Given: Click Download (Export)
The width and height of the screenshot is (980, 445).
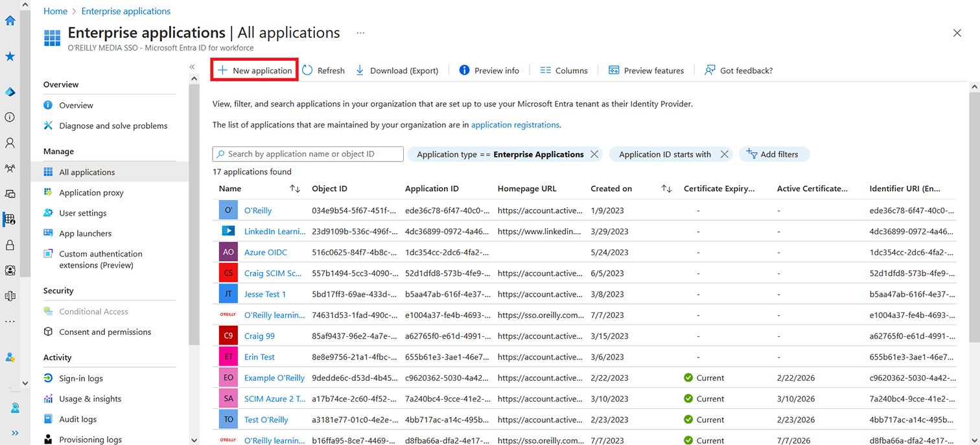Looking at the screenshot, I should [x=397, y=71].
